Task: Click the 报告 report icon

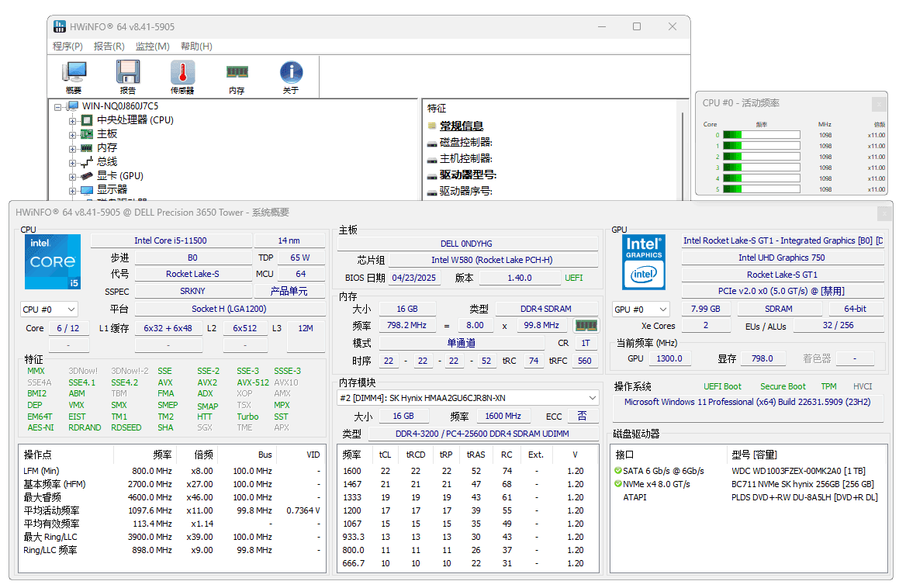Action: (x=127, y=74)
